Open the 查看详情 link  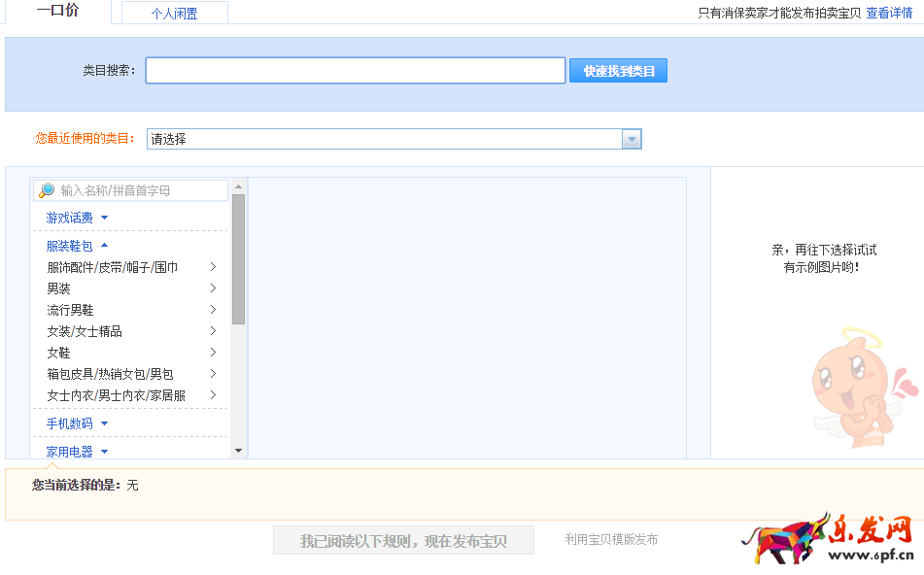click(x=889, y=13)
